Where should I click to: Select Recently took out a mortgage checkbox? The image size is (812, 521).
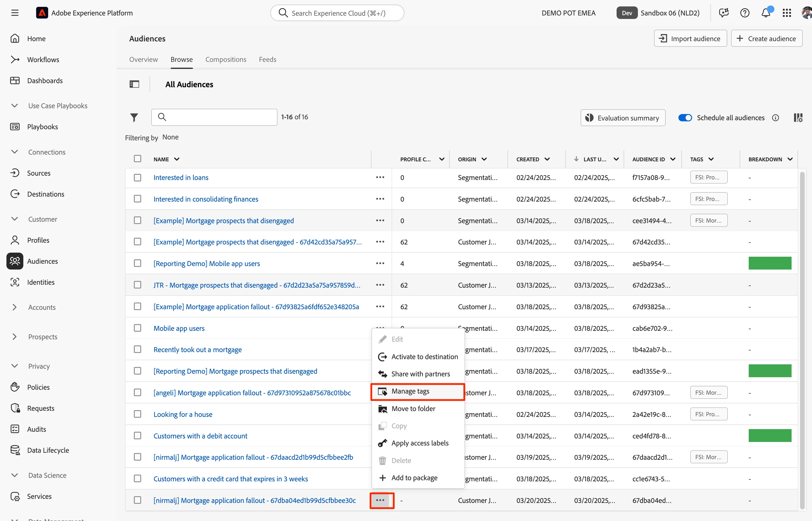(x=137, y=349)
